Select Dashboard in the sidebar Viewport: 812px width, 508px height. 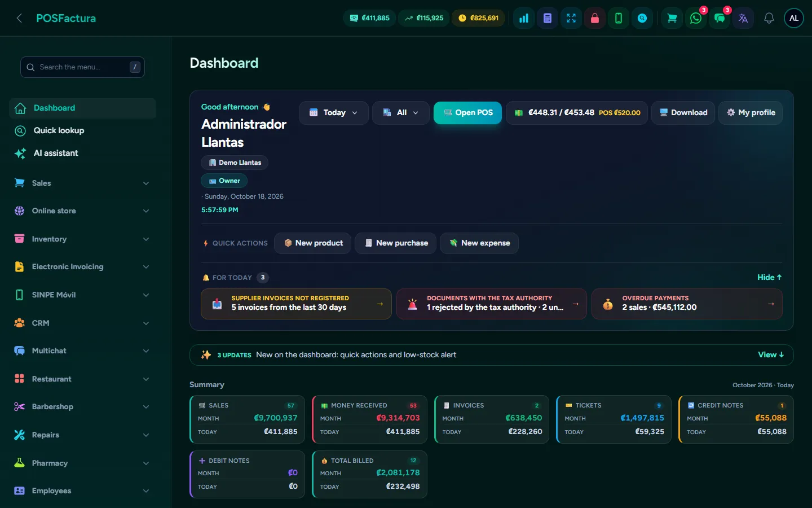(x=82, y=108)
